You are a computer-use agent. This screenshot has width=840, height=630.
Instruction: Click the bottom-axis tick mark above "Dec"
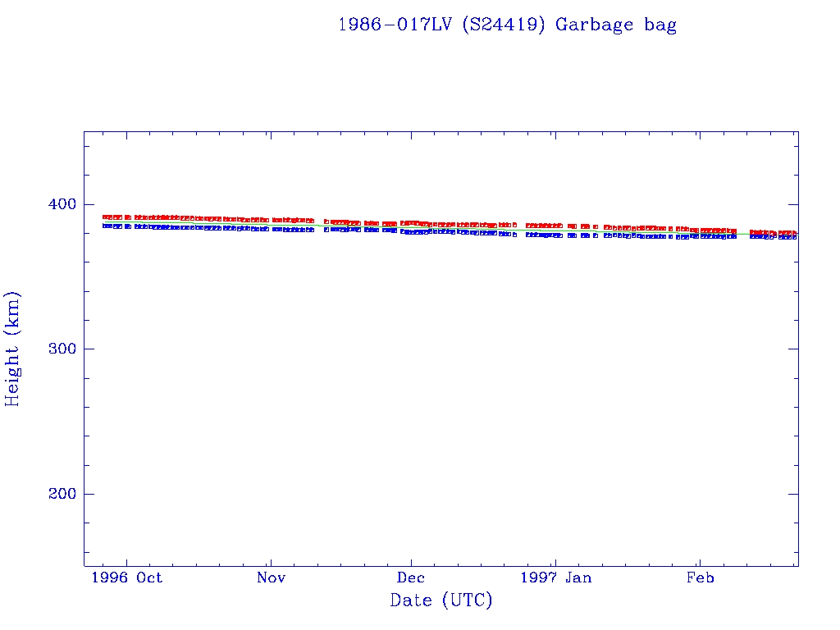[x=411, y=561]
